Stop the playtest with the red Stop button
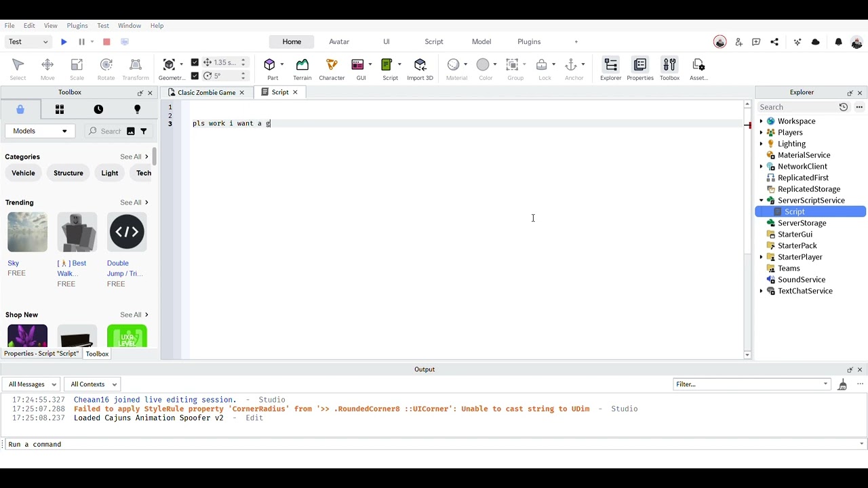This screenshot has height=488, width=868. [106, 42]
